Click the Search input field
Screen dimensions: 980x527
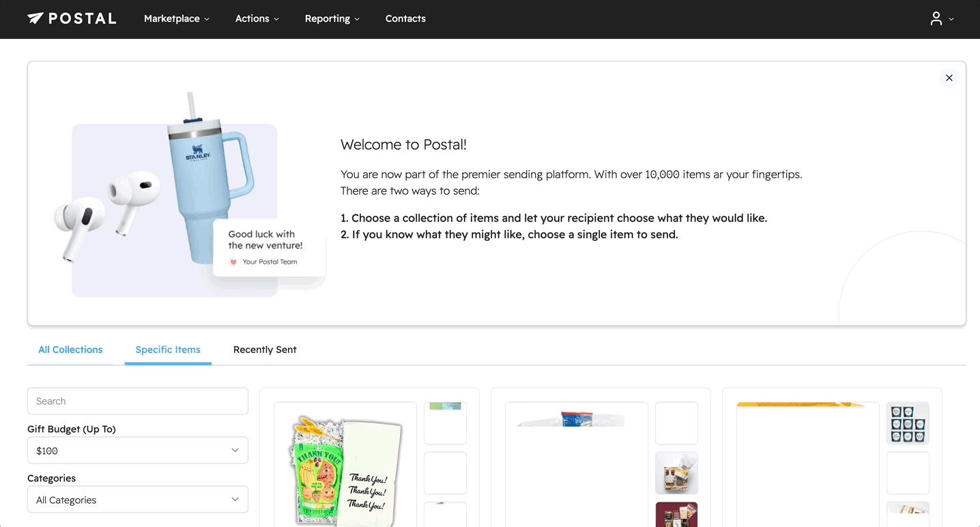[x=138, y=401]
